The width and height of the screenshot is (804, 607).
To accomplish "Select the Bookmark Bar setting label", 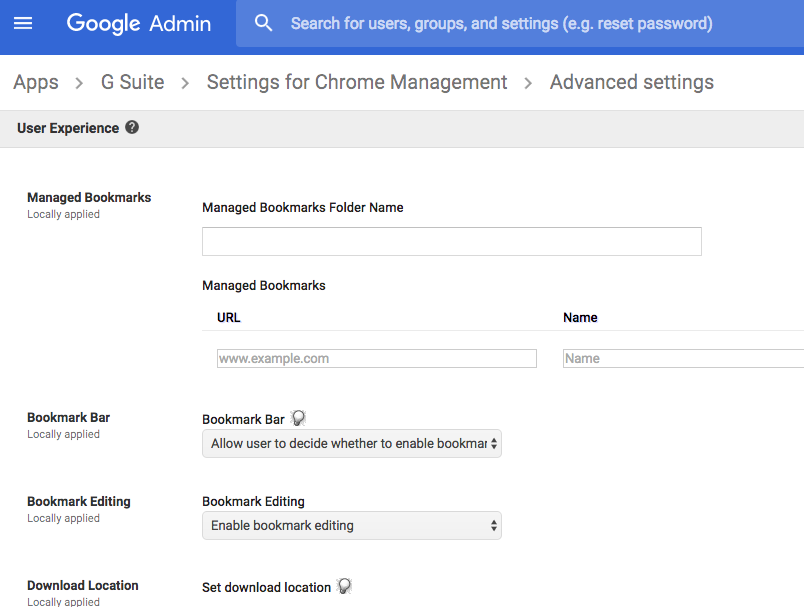I will [x=69, y=417].
